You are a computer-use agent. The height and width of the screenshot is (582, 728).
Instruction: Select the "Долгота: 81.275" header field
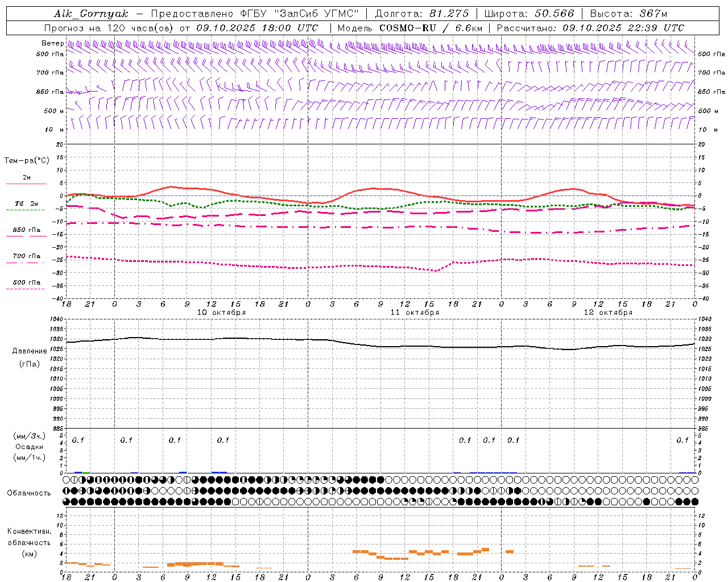click(422, 14)
